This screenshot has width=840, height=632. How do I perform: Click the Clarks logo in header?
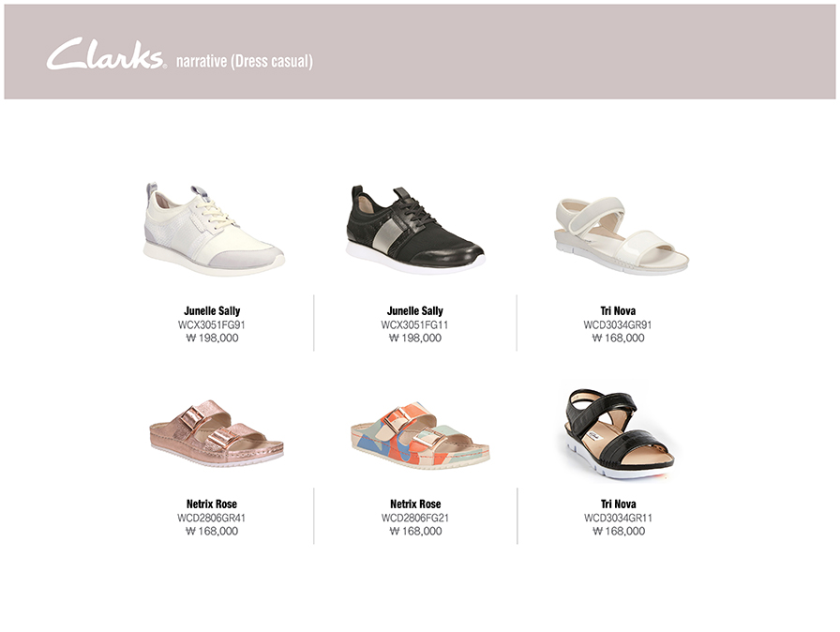pos(106,53)
